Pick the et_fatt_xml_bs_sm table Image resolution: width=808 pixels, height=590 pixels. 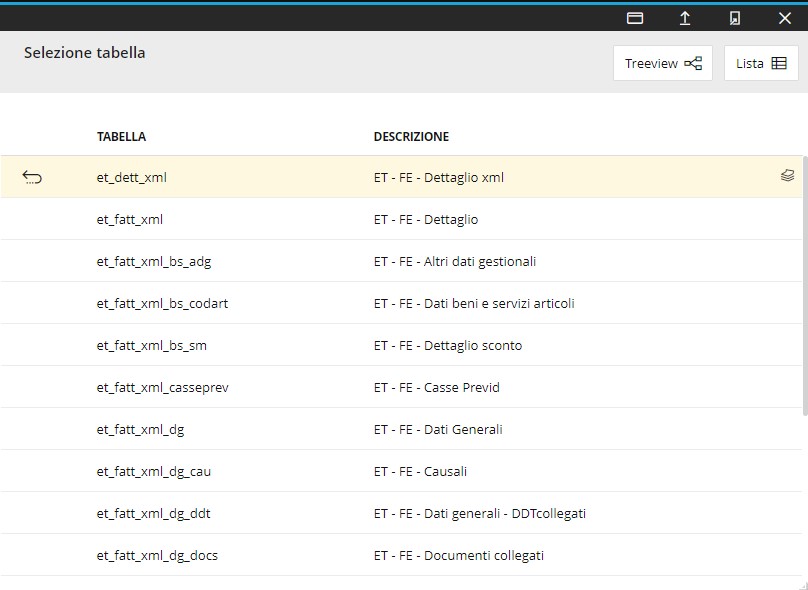(x=152, y=345)
